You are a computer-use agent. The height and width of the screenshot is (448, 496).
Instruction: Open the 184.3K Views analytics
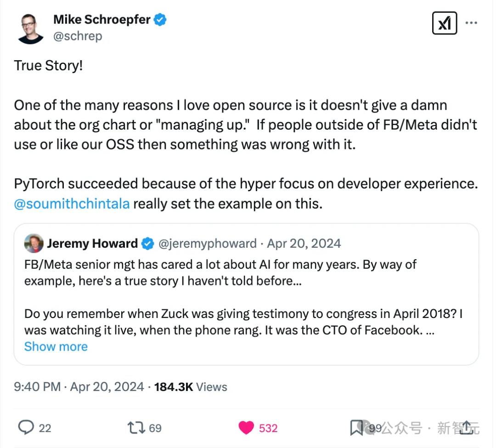point(191,387)
